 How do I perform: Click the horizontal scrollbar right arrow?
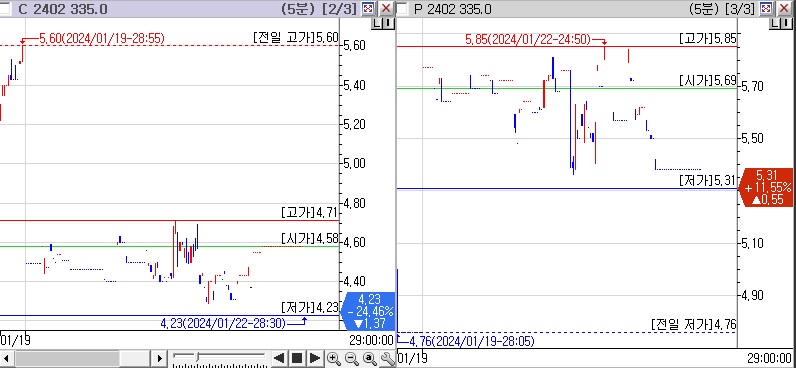[x=159, y=358]
